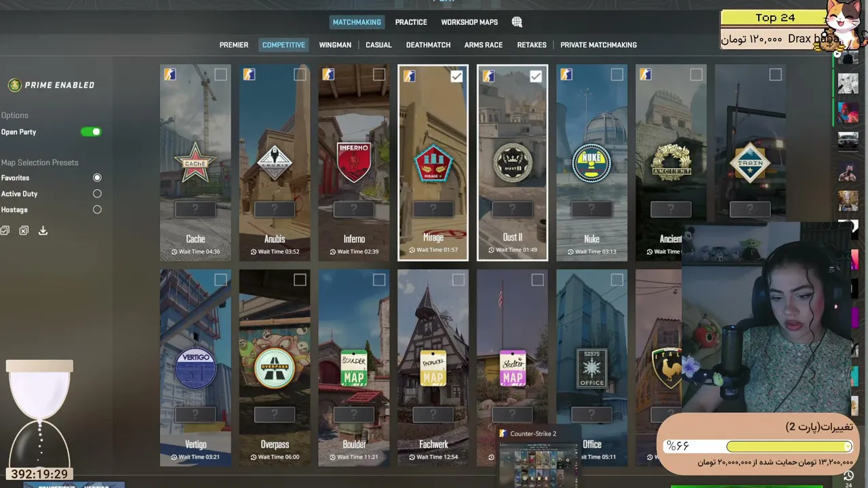Open the Private Matchmaking mode
Viewport: 868px width, 488px height.
pos(598,45)
